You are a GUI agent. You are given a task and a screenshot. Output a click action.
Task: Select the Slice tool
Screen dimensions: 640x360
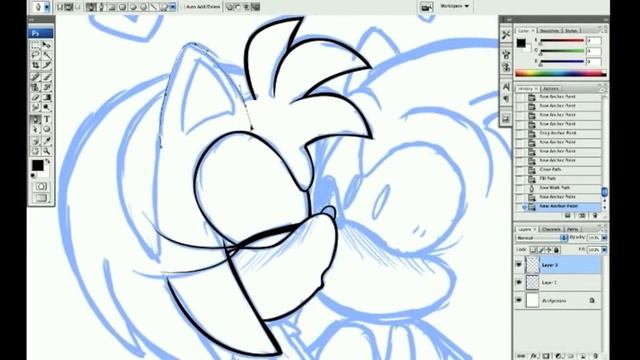click(x=47, y=65)
